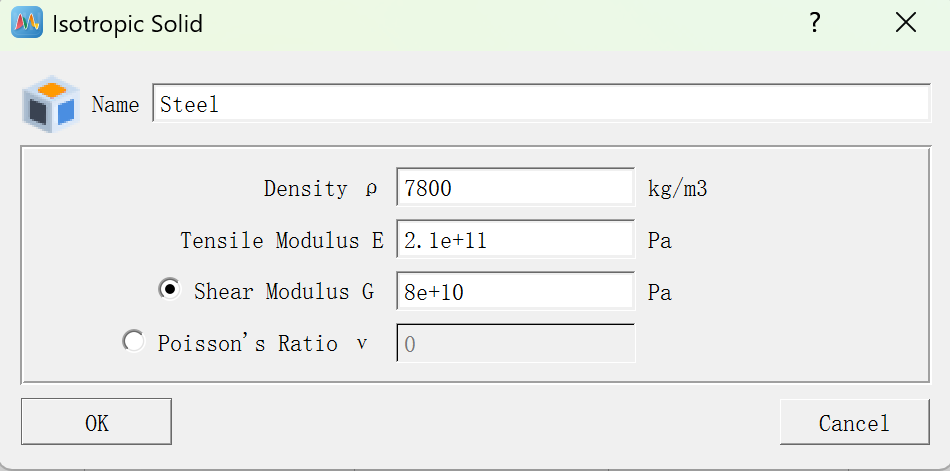Image resolution: width=950 pixels, height=471 pixels.
Task: Click the Isotropic Solid title bar text
Action: click(x=127, y=23)
